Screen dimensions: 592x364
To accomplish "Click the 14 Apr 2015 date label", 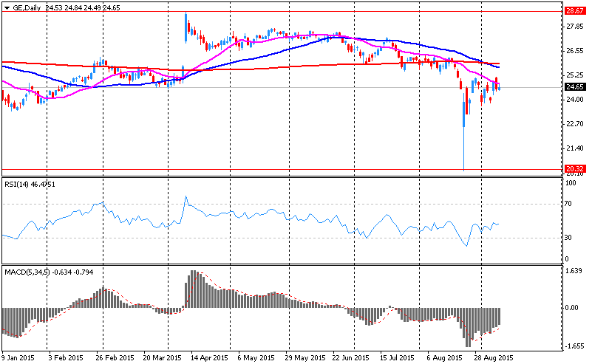I will pos(210,357).
